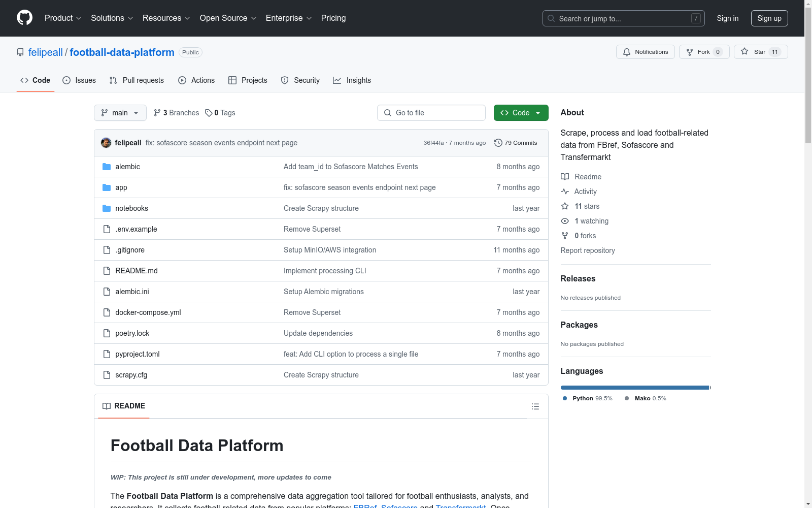
Task: Switch to the Projects tab
Action: [x=248, y=80]
